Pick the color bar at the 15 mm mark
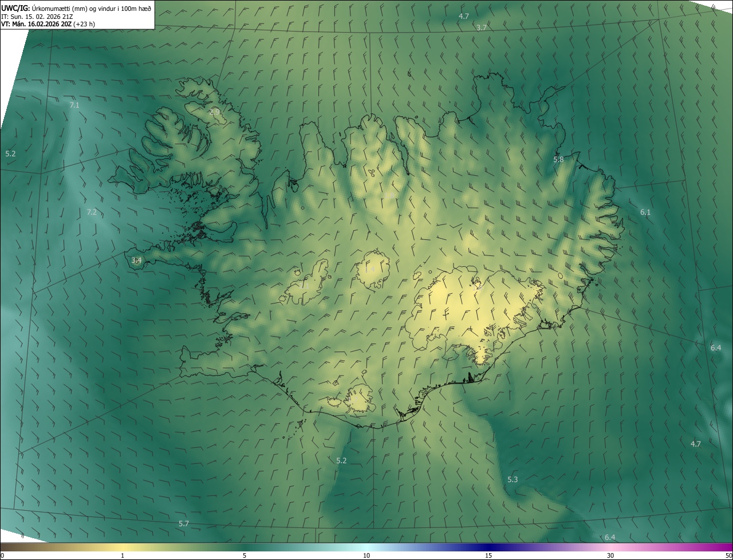Screen dimensions: 733x560 point(488,547)
